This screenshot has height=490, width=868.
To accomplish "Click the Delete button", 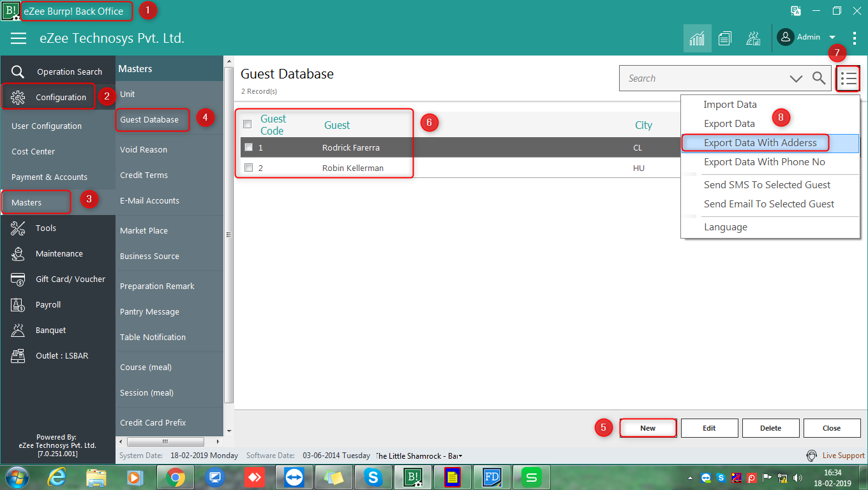I will (x=770, y=428).
